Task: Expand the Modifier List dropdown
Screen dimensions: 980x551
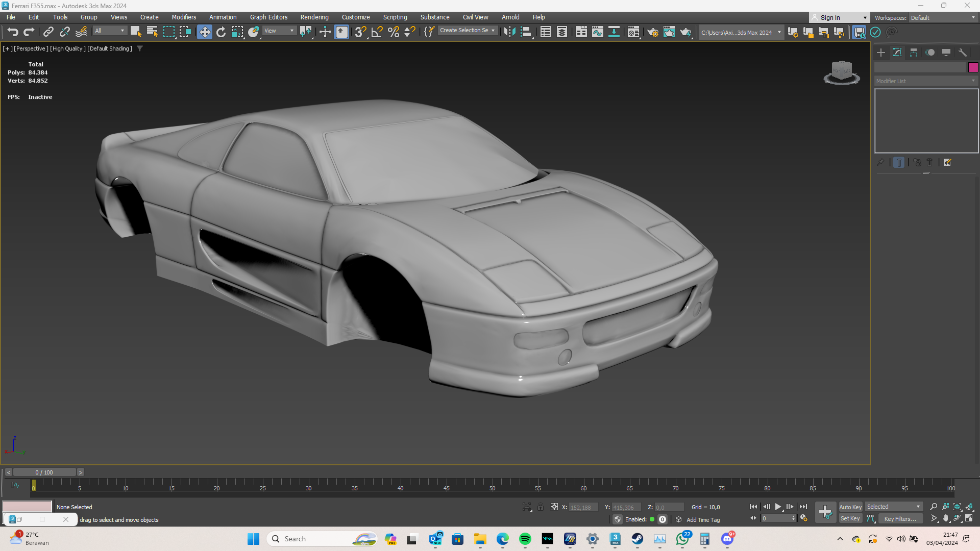Action: (x=926, y=81)
